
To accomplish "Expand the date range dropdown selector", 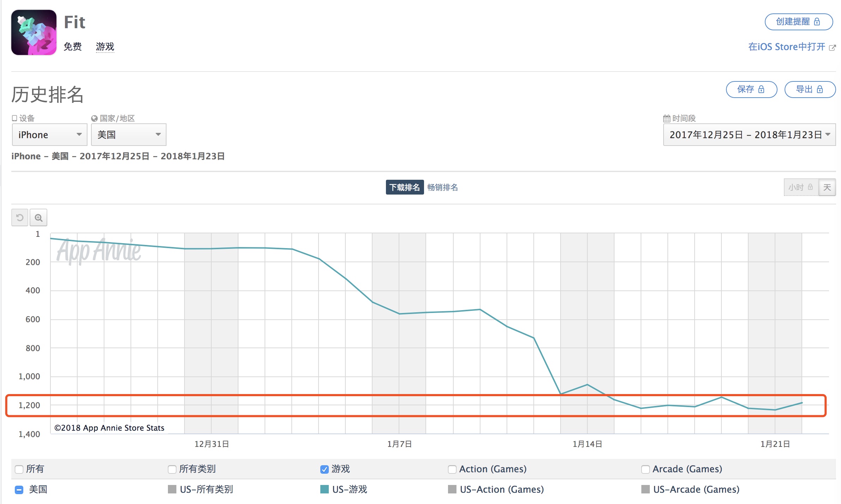I will pos(749,135).
